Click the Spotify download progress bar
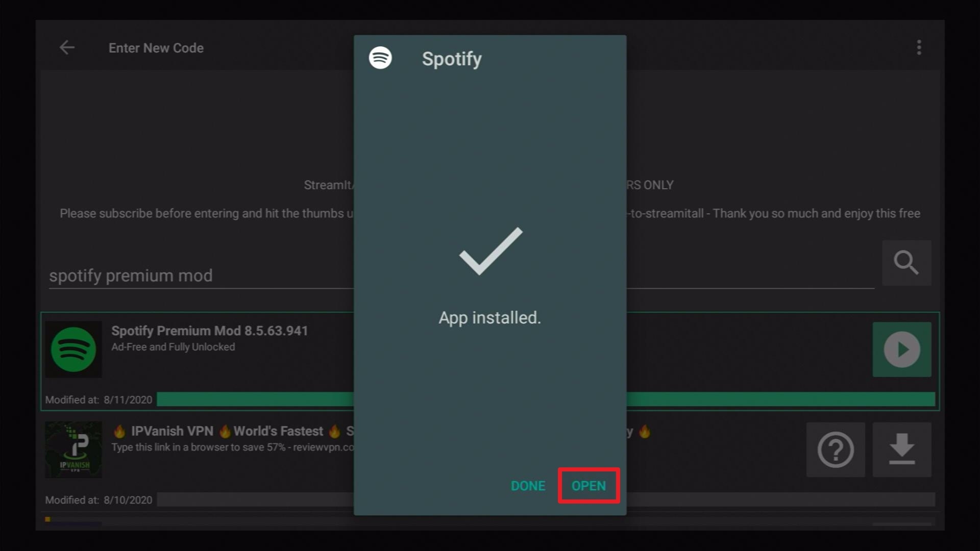 [546, 399]
